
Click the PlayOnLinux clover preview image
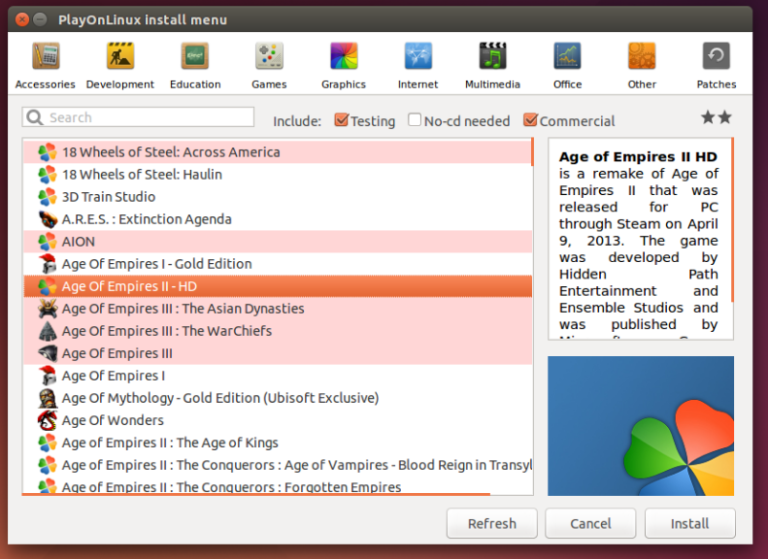pyautogui.click(x=641, y=426)
